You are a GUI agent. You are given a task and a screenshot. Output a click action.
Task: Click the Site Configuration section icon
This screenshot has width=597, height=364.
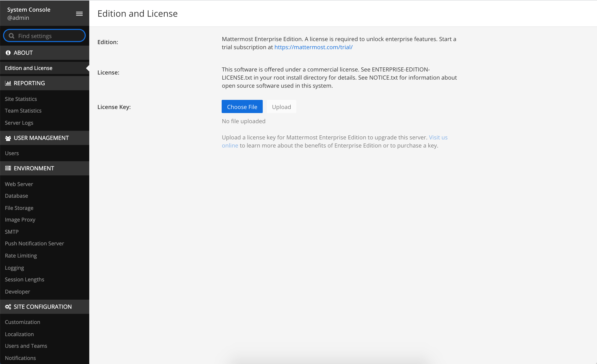(x=8, y=306)
